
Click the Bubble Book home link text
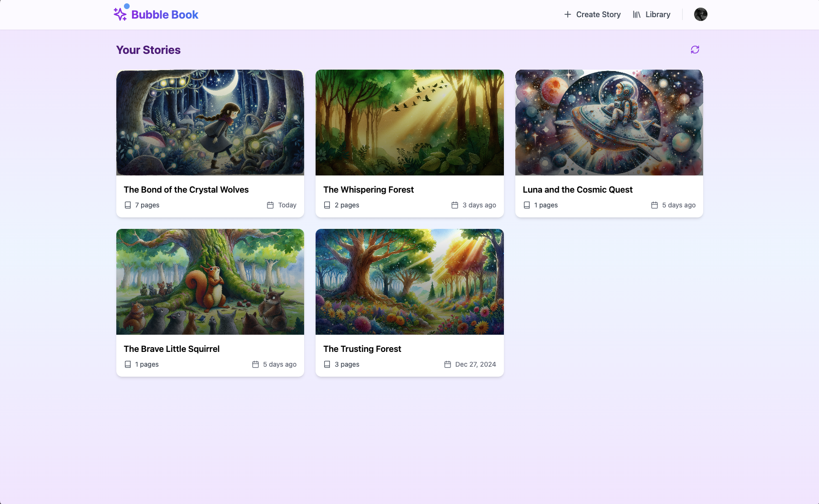point(165,15)
